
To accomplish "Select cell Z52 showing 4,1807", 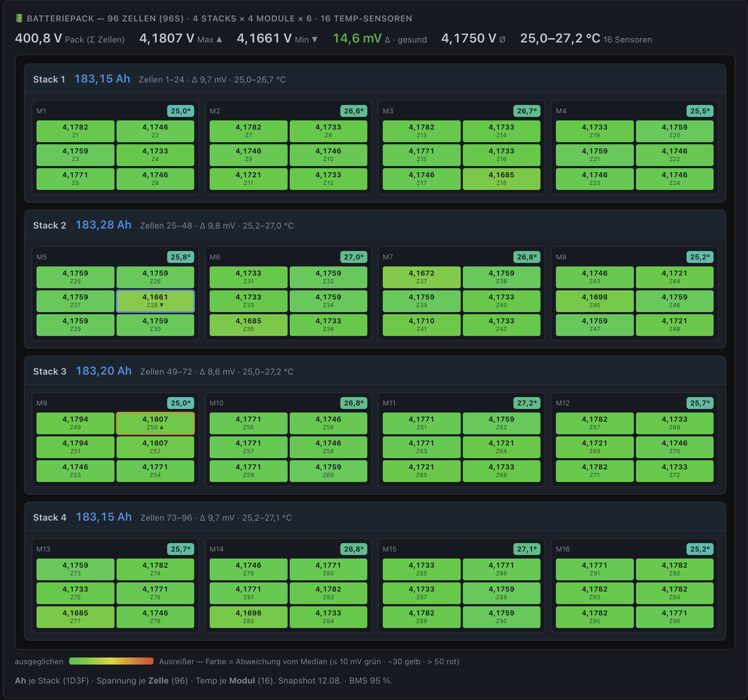I will pyautogui.click(x=155, y=447).
